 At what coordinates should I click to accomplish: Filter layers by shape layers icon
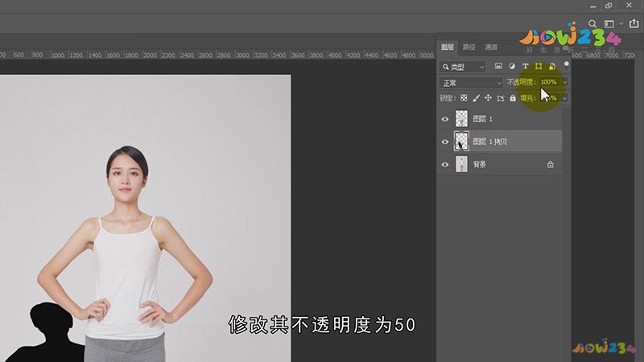(x=539, y=66)
